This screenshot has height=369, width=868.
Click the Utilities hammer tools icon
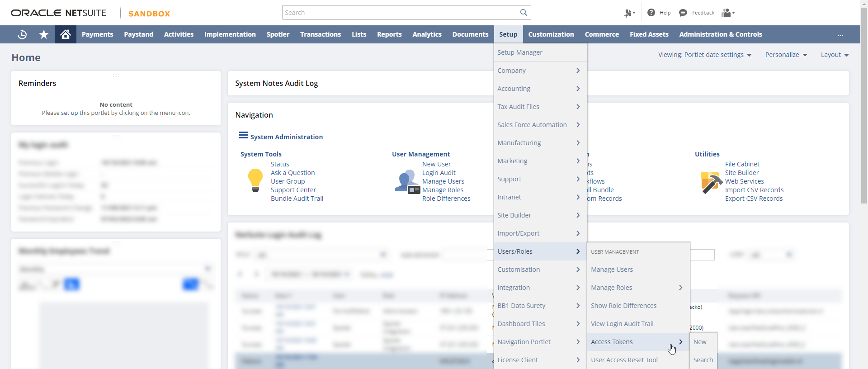coord(711,183)
